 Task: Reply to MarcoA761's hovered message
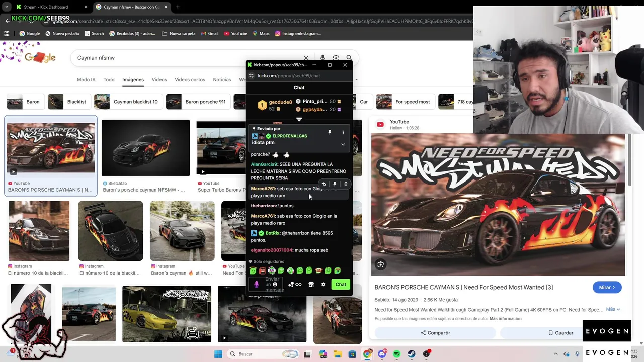point(324,184)
